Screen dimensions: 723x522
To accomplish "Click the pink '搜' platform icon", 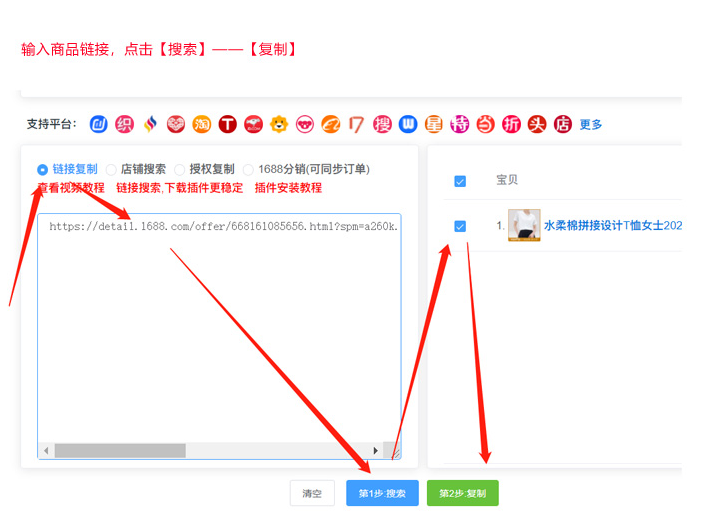I will tap(382, 124).
